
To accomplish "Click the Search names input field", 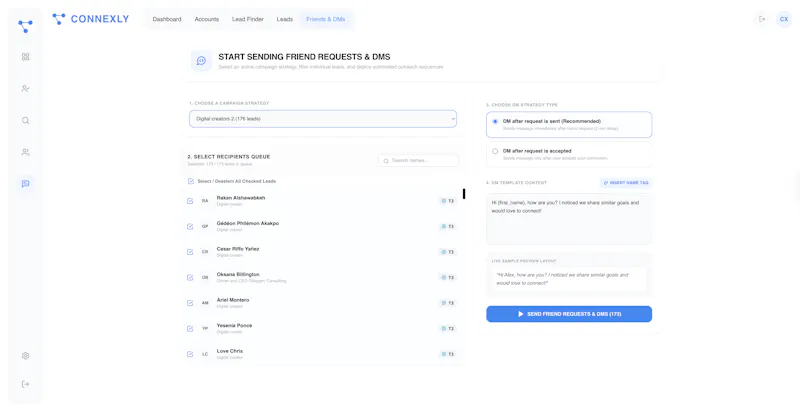I will 418,161.
